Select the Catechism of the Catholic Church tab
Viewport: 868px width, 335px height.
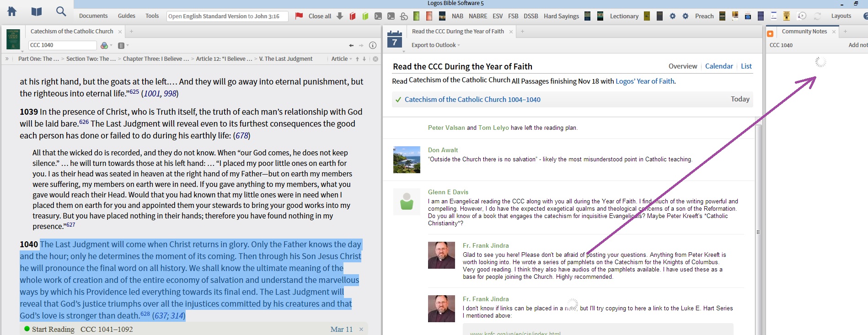[x=72, y=32]
